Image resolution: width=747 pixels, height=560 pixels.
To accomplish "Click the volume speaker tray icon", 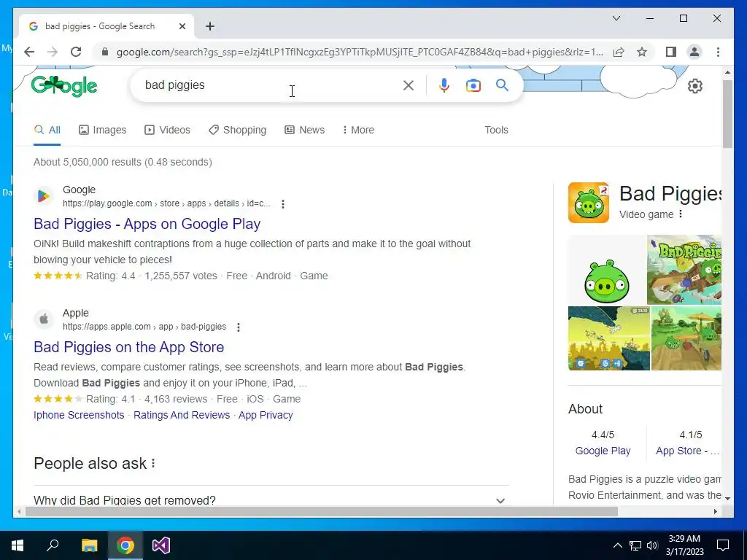I will click(652, 545).
